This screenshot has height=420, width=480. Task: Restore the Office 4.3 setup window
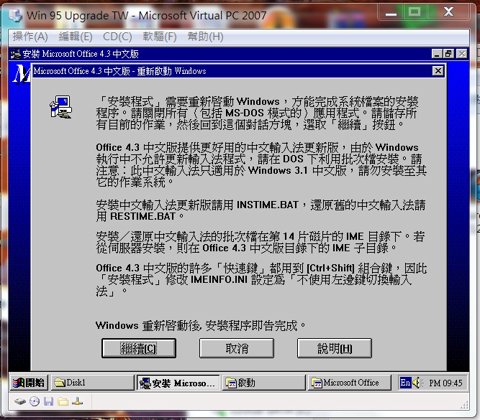(449, 54)
